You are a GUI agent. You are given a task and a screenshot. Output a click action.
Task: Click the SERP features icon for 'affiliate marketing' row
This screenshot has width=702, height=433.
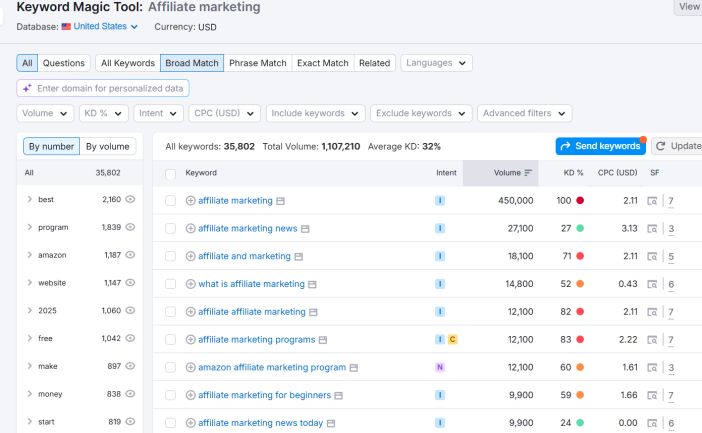[x=653, y=201]
